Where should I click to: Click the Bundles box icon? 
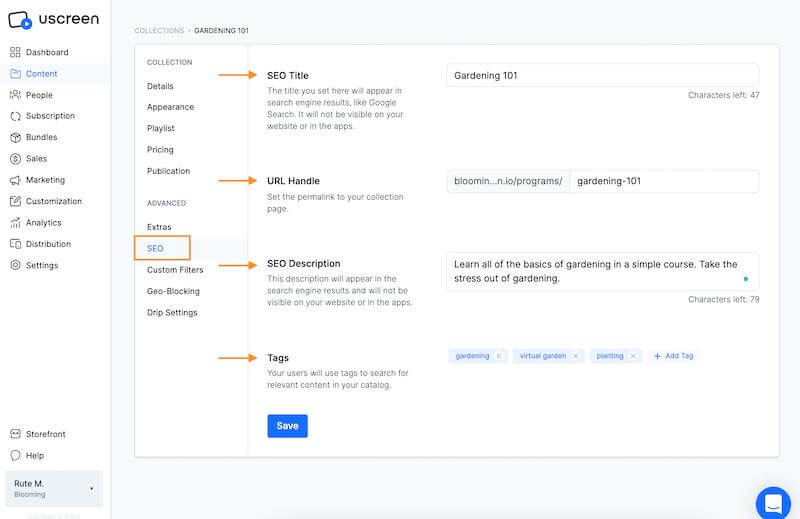click(x=16, y=137)
